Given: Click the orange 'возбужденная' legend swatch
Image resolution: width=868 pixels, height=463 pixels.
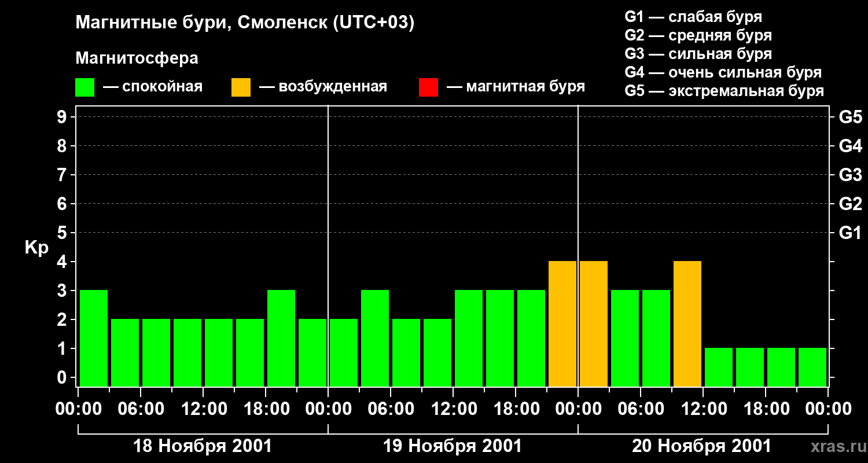Looking at the screenshot, I should (x=241, y=87).
